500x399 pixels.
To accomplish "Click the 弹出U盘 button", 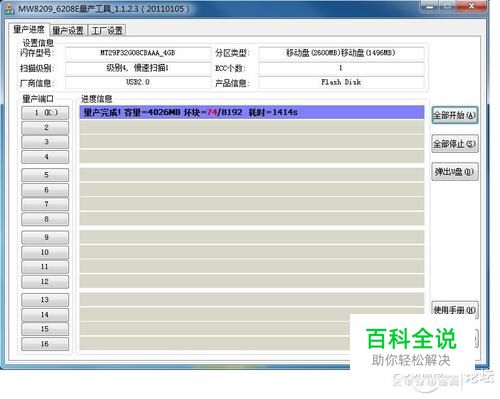I will pos(455,172).
